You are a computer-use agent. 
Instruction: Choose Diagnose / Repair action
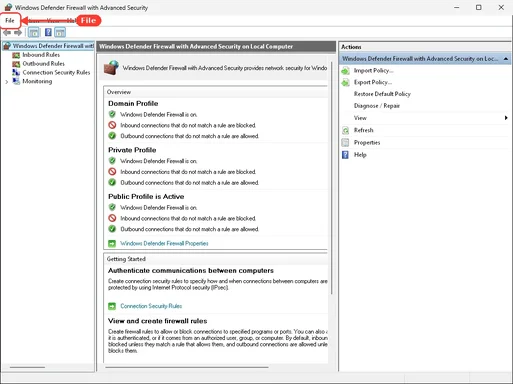[x=377, y=106]
